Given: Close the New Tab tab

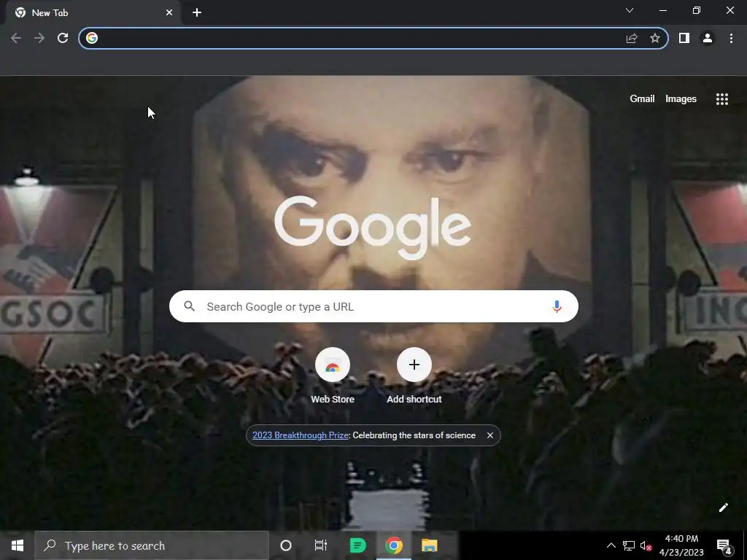Looking at the screenshot, I should pyautogui.click(x=169, y=13).
